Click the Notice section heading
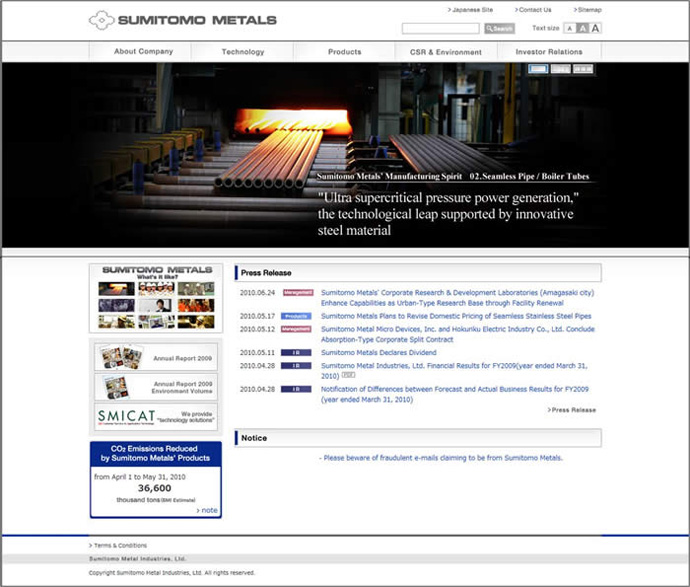This screenshot has height=587, width=690. pyautogui.click(x=418, y=438)
